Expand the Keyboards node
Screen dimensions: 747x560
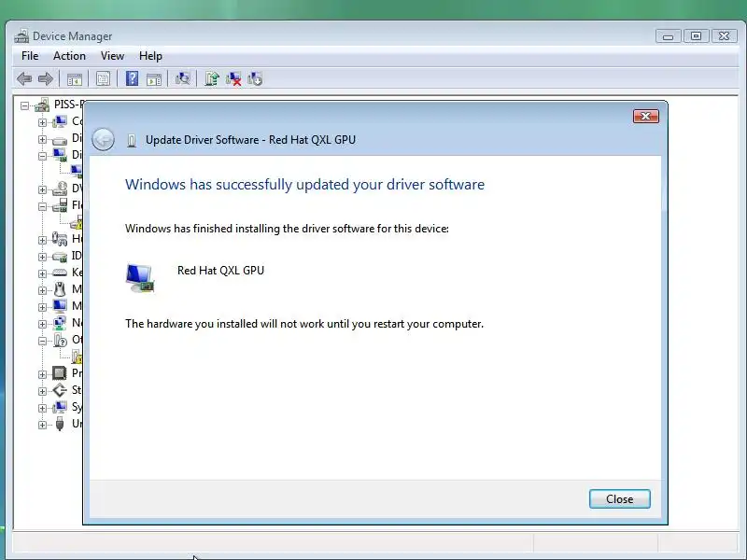tap(42, 273)
